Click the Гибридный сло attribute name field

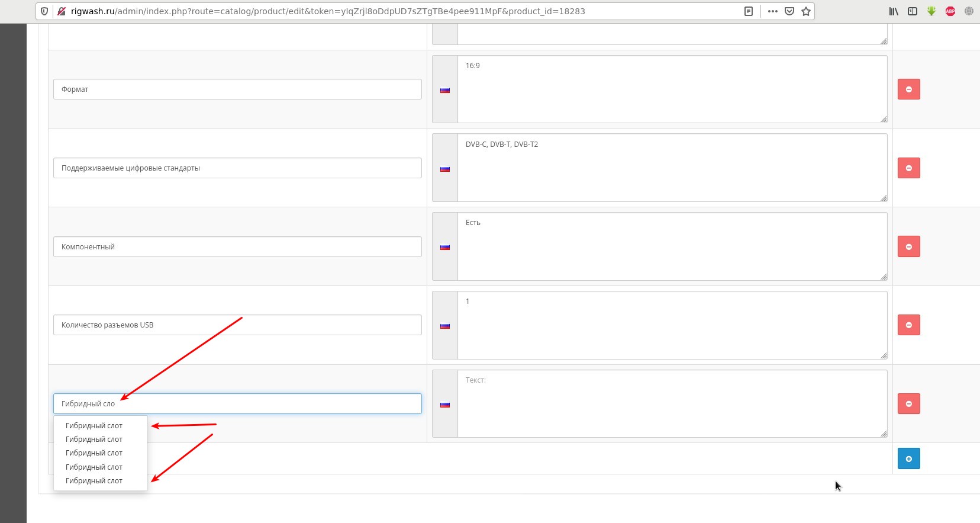237,404
